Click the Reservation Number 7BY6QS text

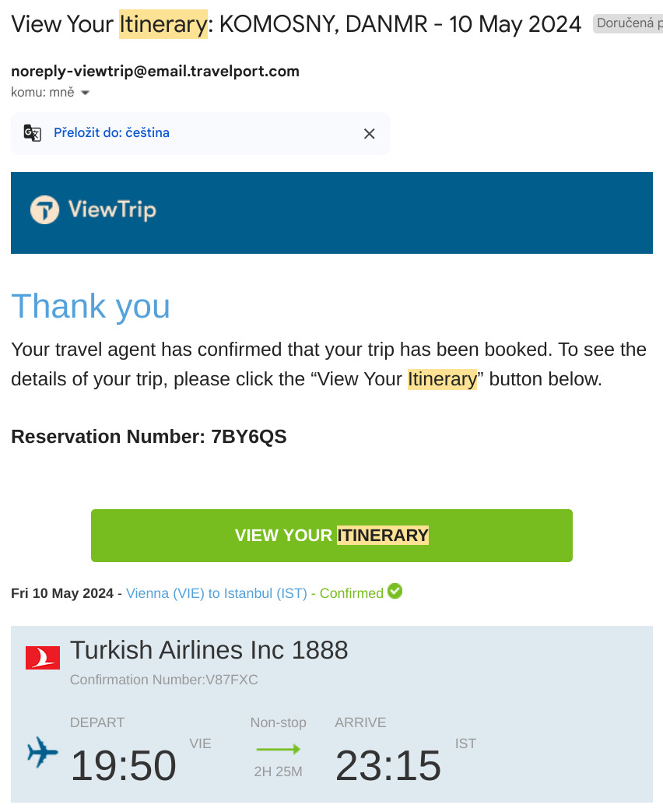point(149,437)
